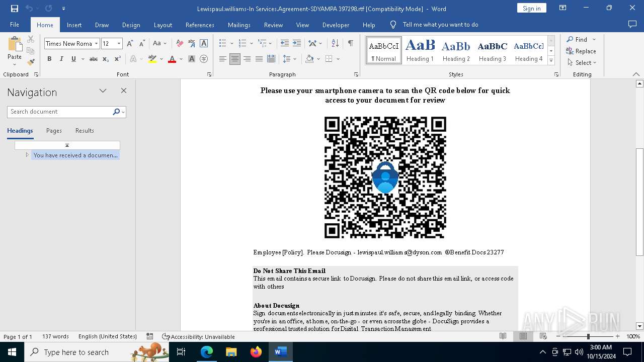Screen dimensions: 644x362
Task: Open the Review ribbon tab
Action: pyautogui.click(x=273, y=25)
